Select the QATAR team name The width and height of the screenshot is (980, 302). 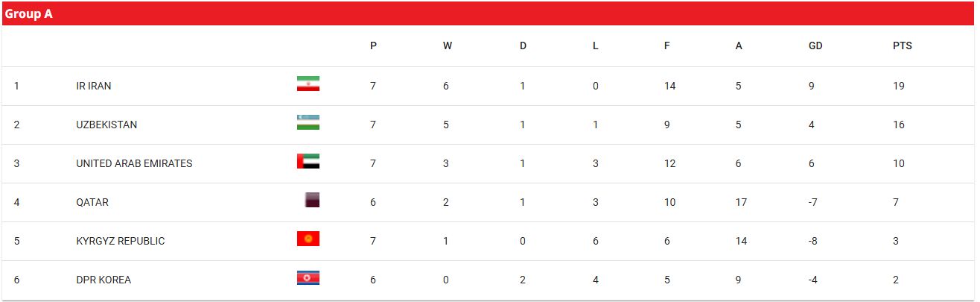click(92, 202)
